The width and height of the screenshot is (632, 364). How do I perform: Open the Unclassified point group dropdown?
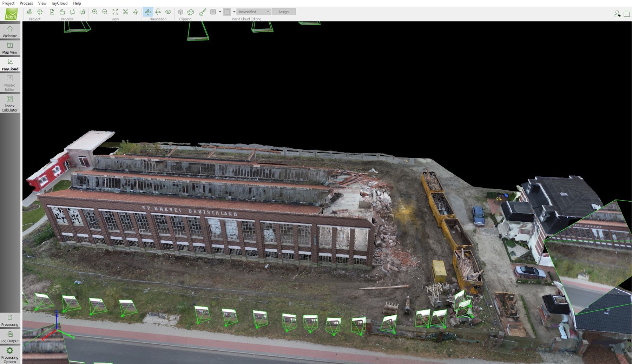click(253, 12)
